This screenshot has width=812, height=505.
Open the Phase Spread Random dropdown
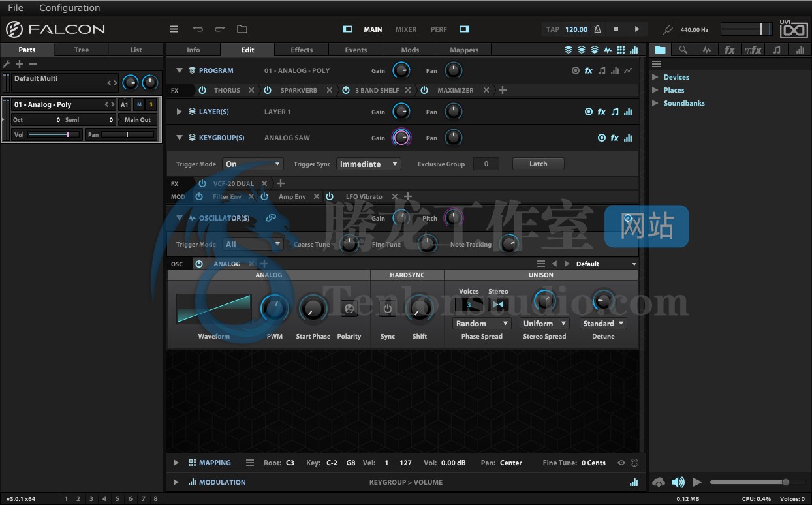click(x=482, y=324)
